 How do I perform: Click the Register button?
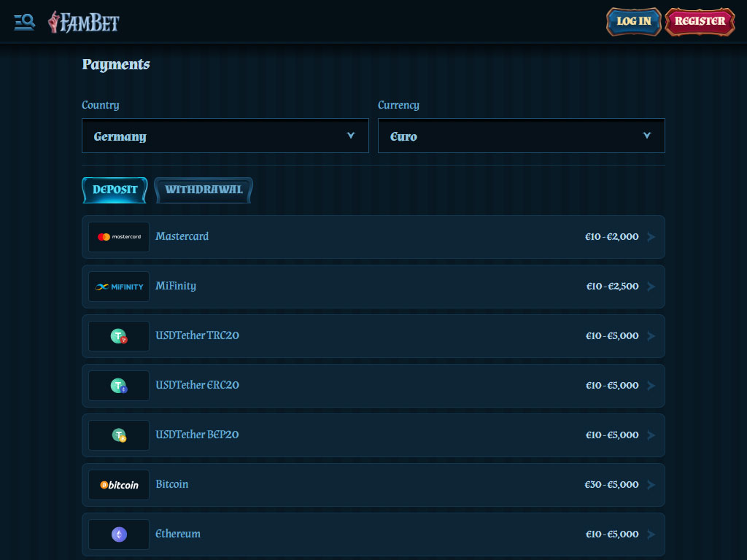click(x=700, y=21)
